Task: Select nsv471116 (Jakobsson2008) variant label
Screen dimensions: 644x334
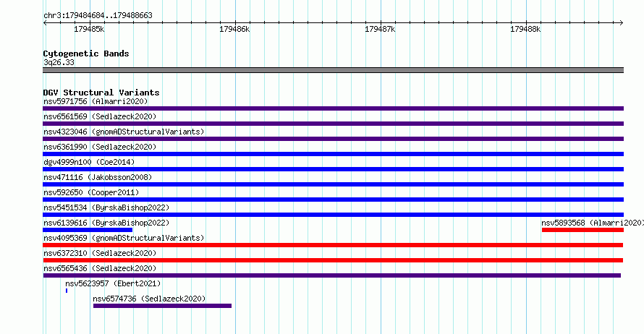Action: (x=98, y=177)
